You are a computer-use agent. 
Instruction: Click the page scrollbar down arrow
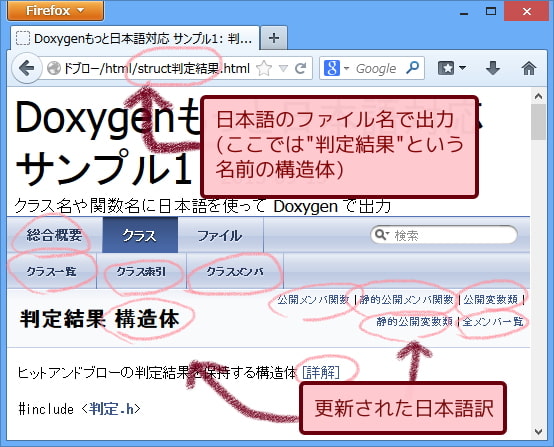click(538, 431)
